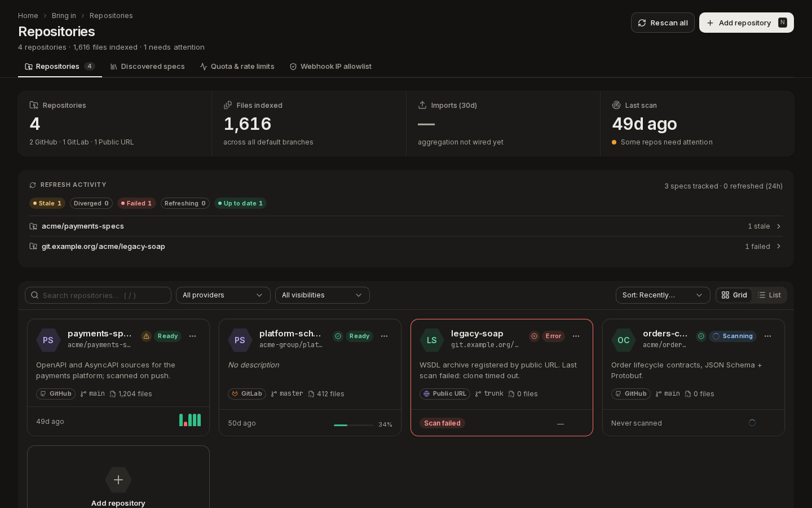The width and height of the screenshot is (812, 508).
Task: Focus the Search repositories input
Action: [x=98, y=295]
